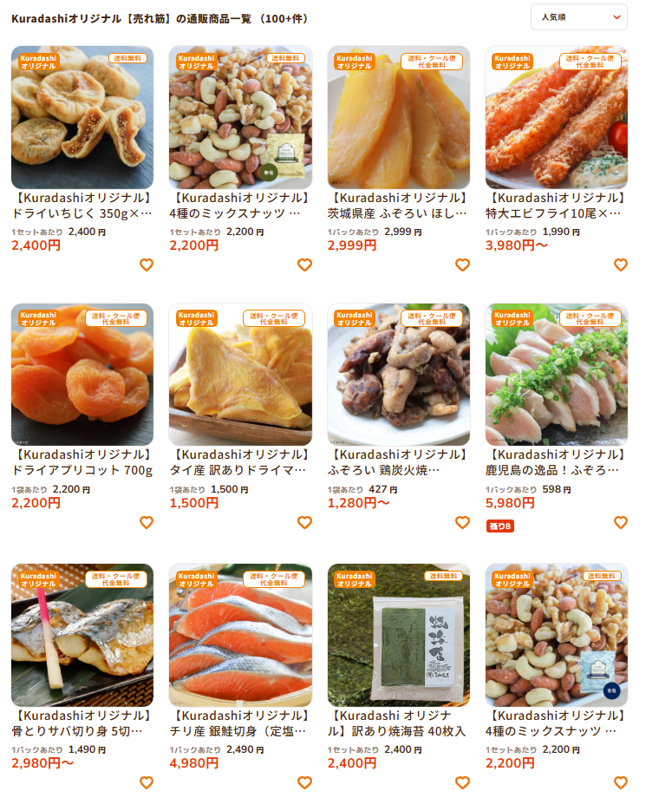
Task: Open 【Kuradashiオリジナル】ドライアプリコット 700g title link
Action: [x=82, y=462]
